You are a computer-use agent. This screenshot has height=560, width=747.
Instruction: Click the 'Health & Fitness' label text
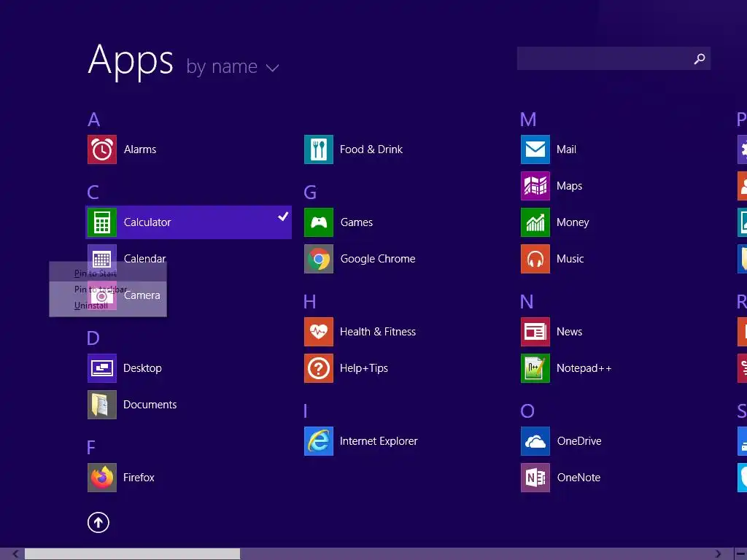(x=378, y=332)
